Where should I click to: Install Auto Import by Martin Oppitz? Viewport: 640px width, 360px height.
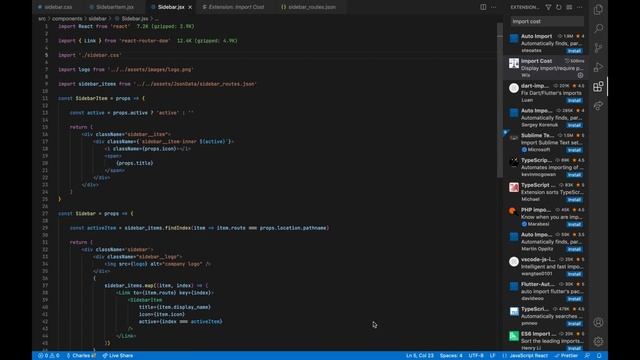point(574,249)
